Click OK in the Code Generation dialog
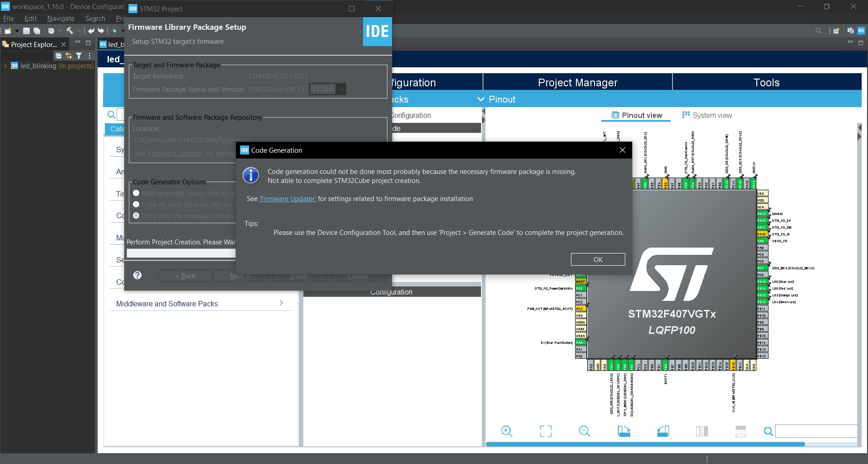The width and height of the screenshot is (868, 464). [598, 259]
